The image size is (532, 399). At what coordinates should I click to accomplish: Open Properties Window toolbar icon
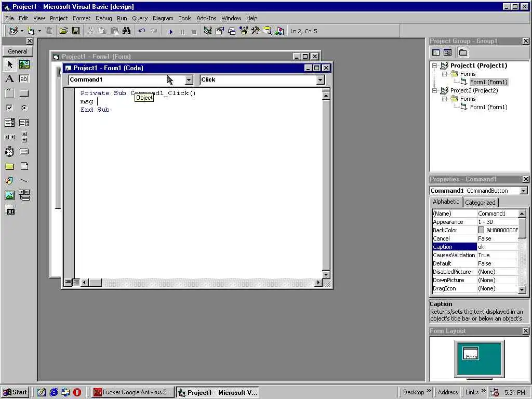pos(220,31)
